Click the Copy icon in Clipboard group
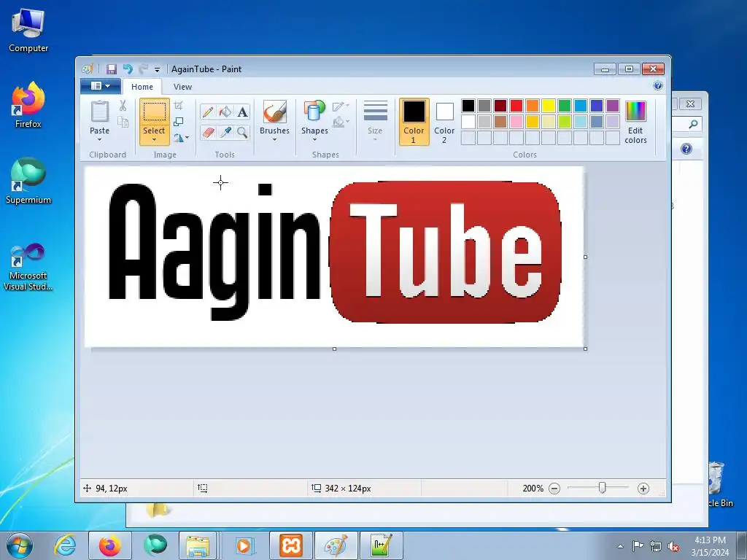 (123, 122)
